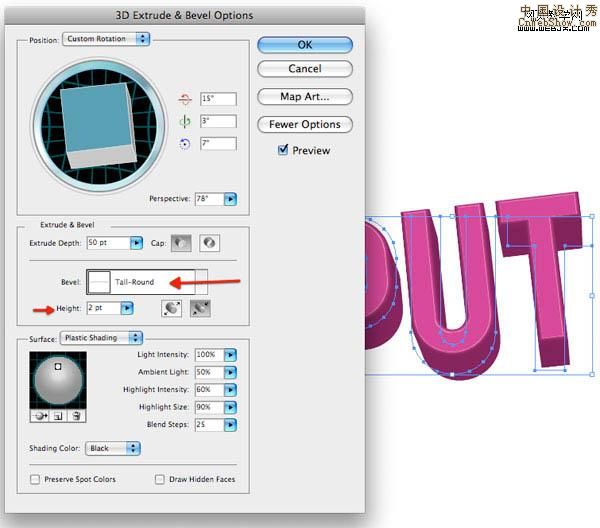Viewport: 600px width, 528px height.
Task: Click the OK button
Action: (305, 45)
